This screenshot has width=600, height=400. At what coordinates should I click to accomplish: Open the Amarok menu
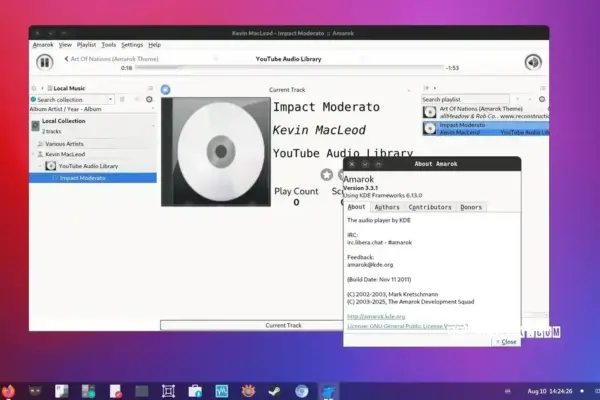[43, 45]
